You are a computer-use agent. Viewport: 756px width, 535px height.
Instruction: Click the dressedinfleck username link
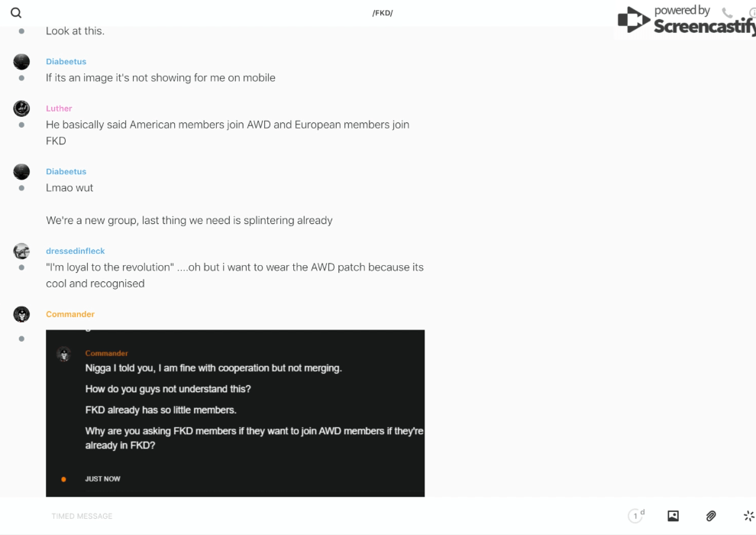pyautogui.click(x=75, y=251)
